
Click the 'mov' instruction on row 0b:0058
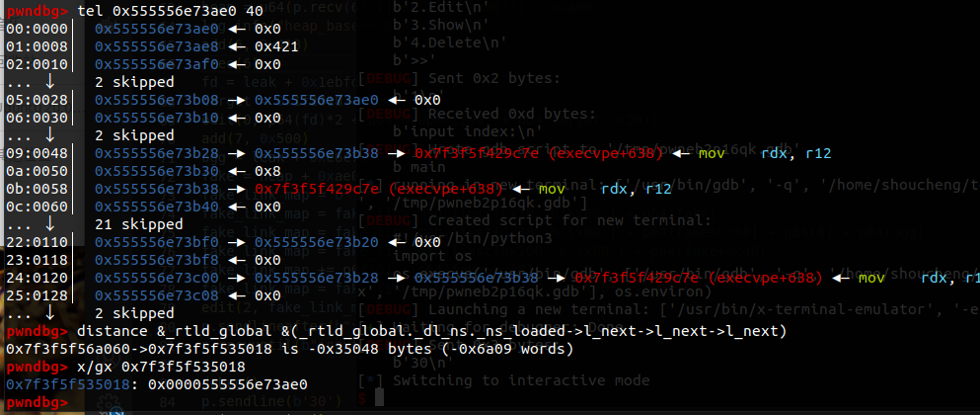(555, 189)
